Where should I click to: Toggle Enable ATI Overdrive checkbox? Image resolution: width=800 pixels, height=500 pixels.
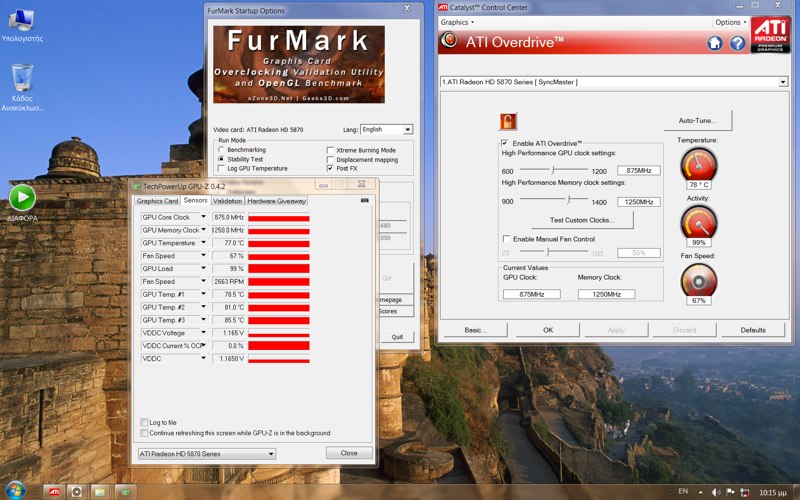(505, 143)
